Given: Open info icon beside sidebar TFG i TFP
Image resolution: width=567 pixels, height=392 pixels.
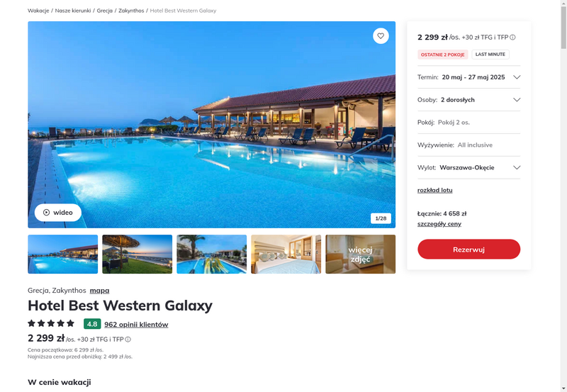Looking at the screenshot, I should click(512, 38).
